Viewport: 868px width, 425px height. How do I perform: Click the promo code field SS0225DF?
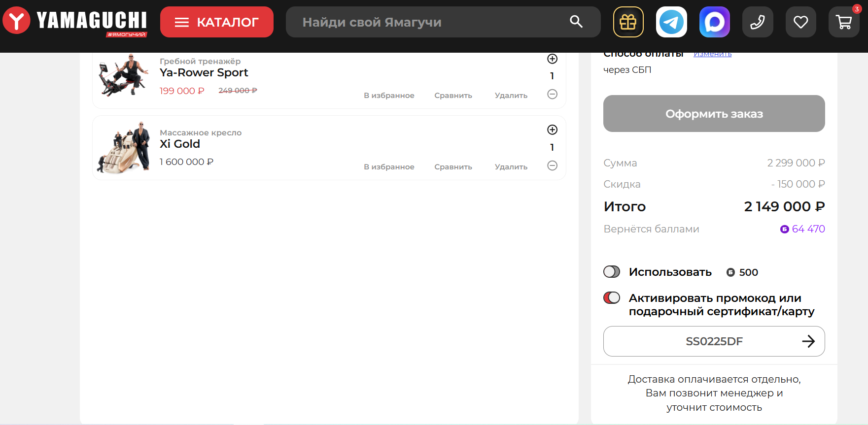click(714, 341)
